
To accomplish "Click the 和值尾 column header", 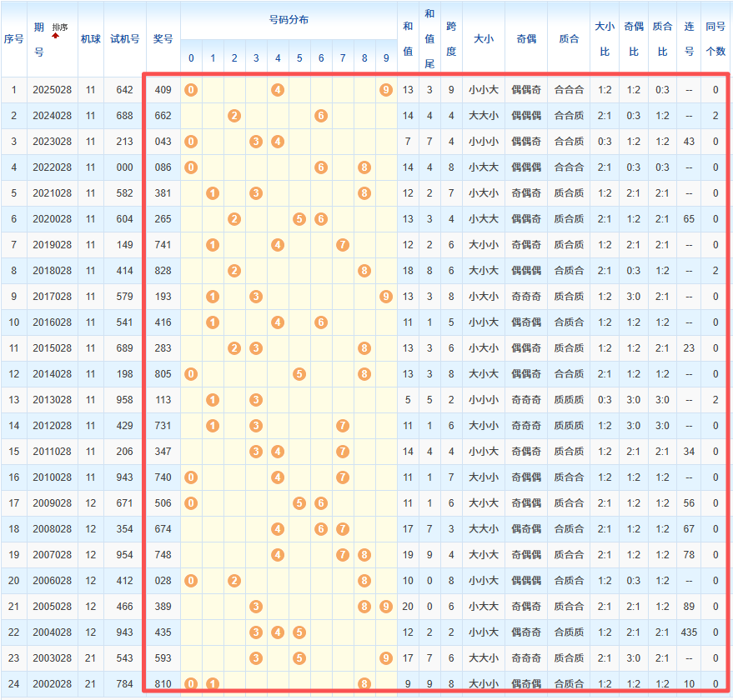I will (x=429, y=38).
